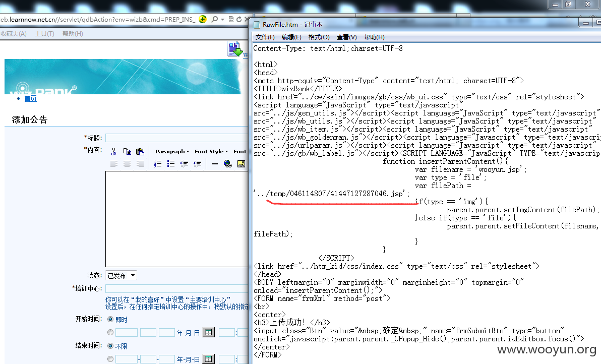
Task: Expand address bar search dropdown arrow
Action: point(223,19)
